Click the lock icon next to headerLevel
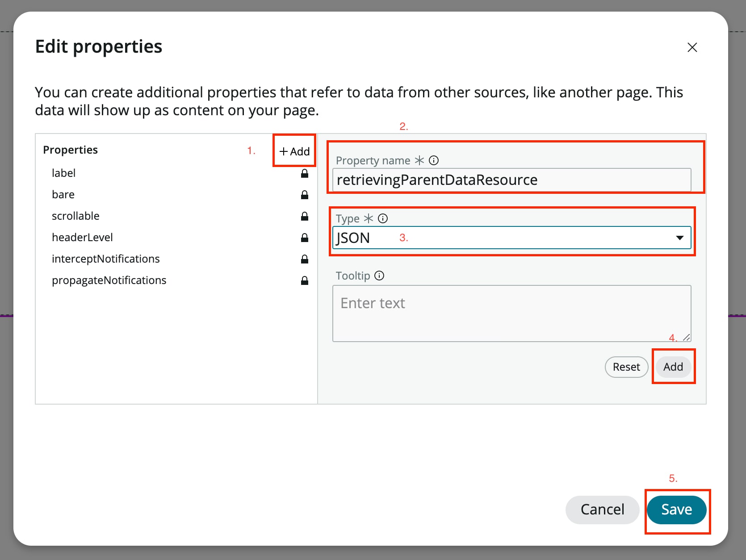746x560 pixels. coord(304,238)
